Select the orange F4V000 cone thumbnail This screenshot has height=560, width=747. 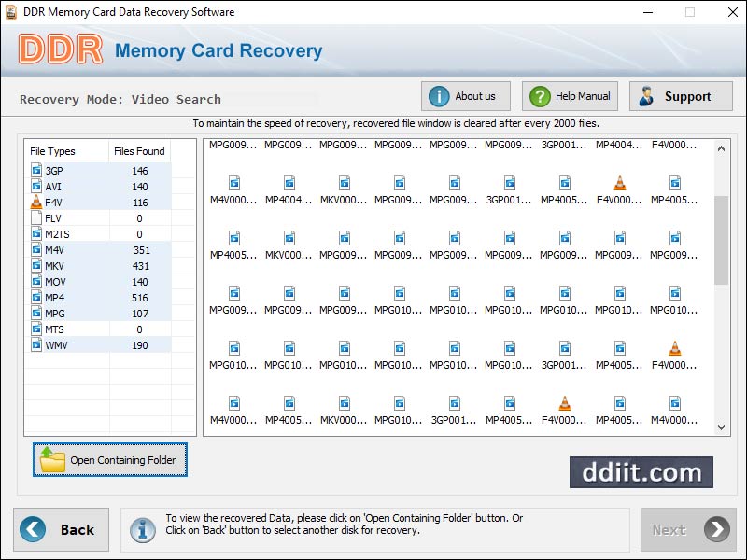click(619, 183)
